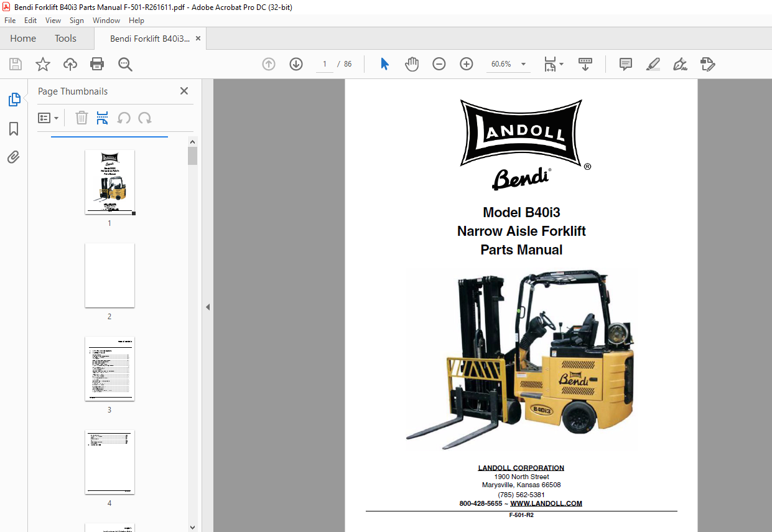
Task: Click the LANDOLL CORPORATION heading text
Action: coord(521,468)
